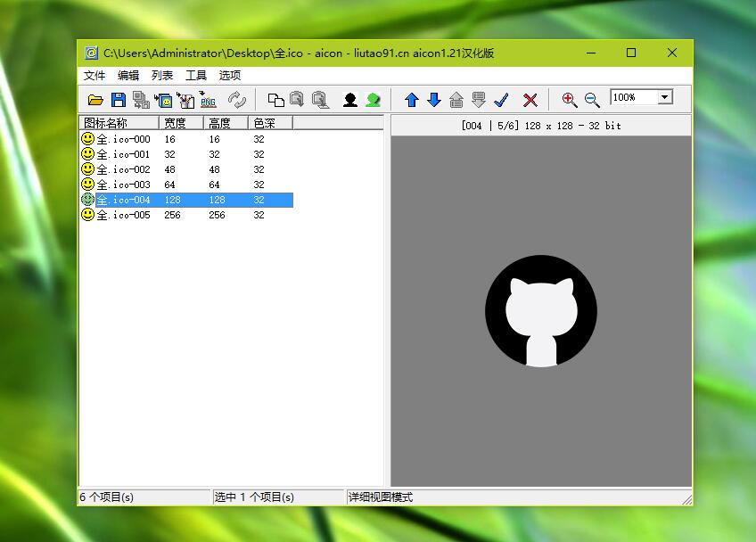The width and height of the screenshot is (756, 542).
Task: Select the row 全.ico-005
Action: point(186,215)
